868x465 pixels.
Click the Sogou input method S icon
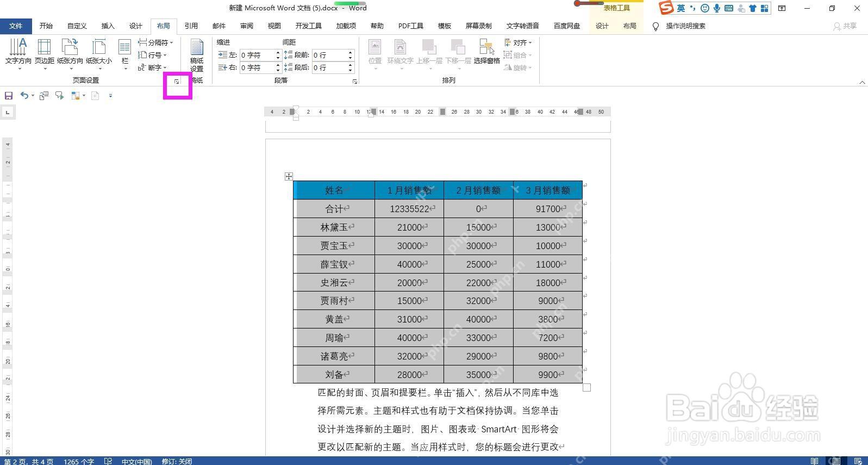(666, 8)
